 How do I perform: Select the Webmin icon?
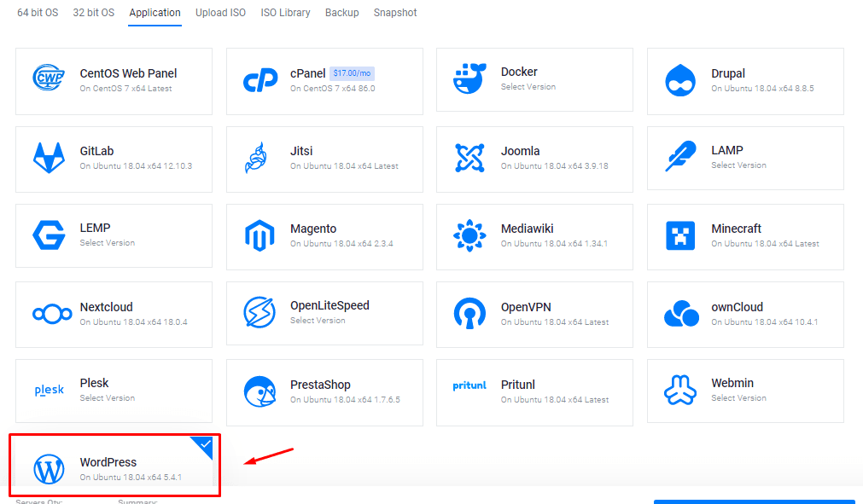click(x=680, y=391)
